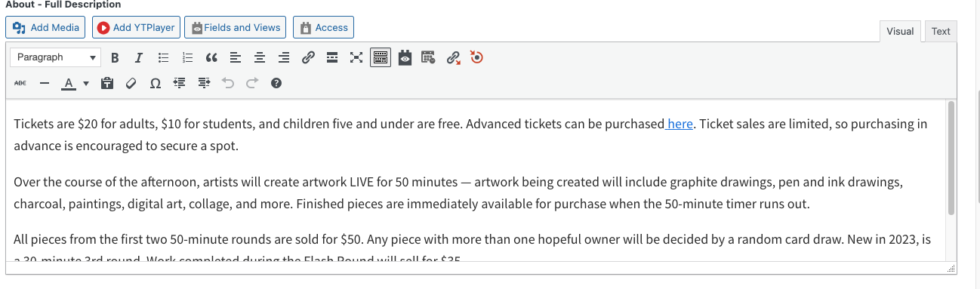Select the Visual editor tab
Image resolution: width=980 pixels, height=289 pixels.
pyautogui.click(x=900, y=31)
